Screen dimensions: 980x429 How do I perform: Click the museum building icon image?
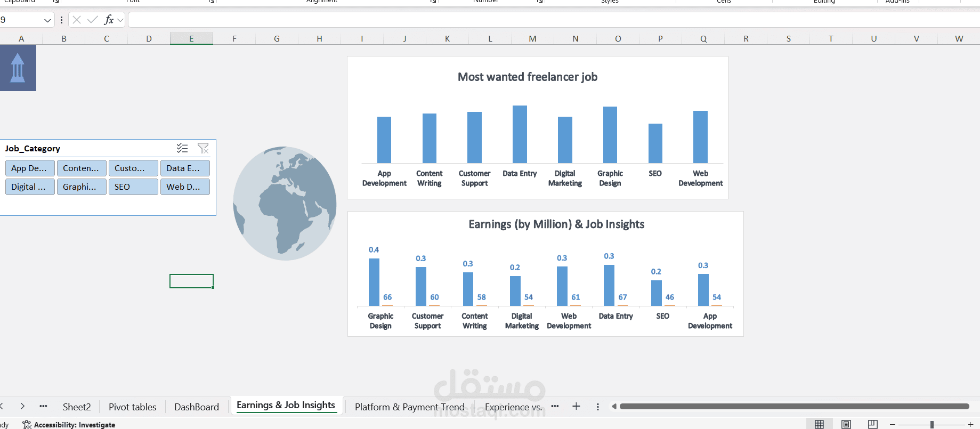18,68
